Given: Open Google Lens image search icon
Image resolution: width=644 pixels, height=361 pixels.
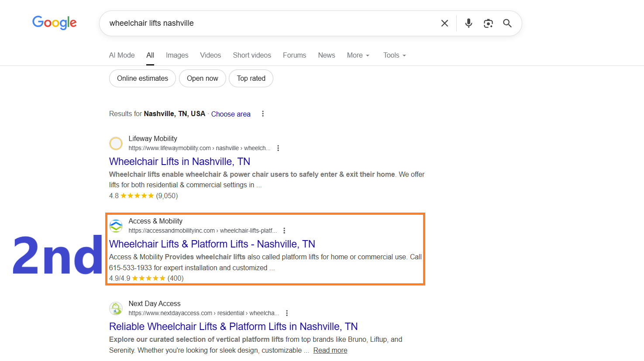Looking at the screenshot, I should (488, 23).
